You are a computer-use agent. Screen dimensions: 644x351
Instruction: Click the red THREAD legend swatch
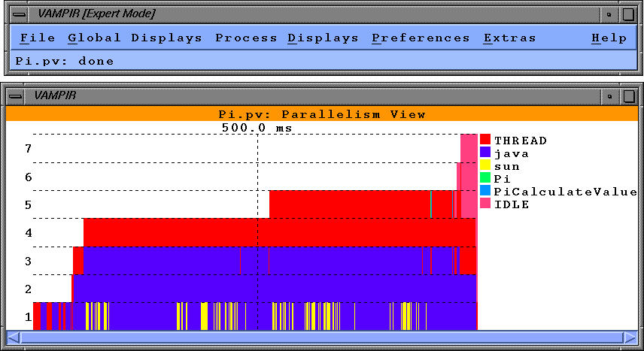tap(485, 139)
